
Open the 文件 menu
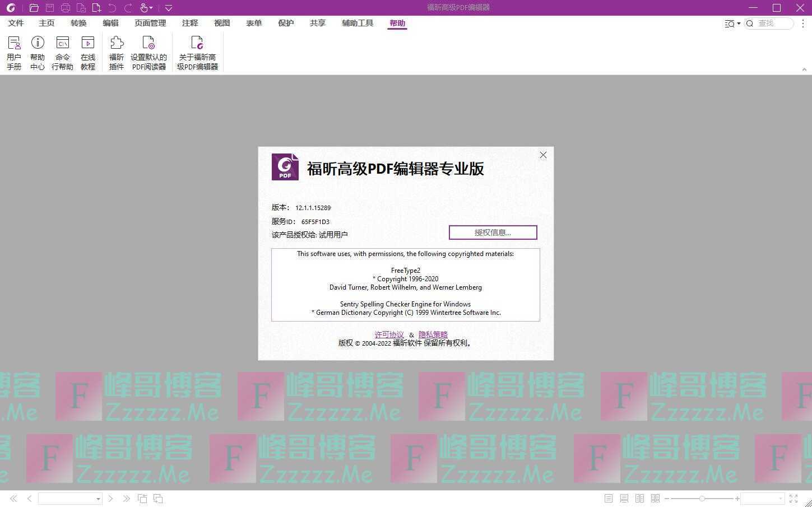pyautogui.click(x=16, y=23)
